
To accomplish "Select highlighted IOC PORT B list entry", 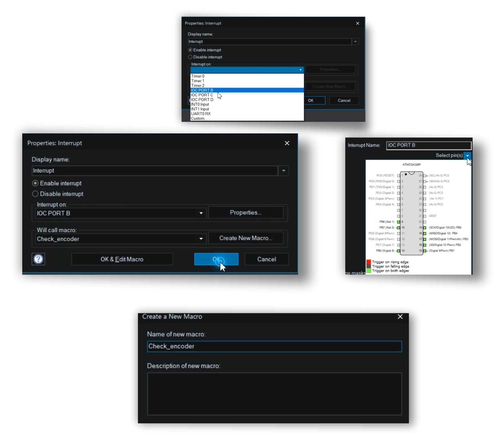I will point(247,90).
